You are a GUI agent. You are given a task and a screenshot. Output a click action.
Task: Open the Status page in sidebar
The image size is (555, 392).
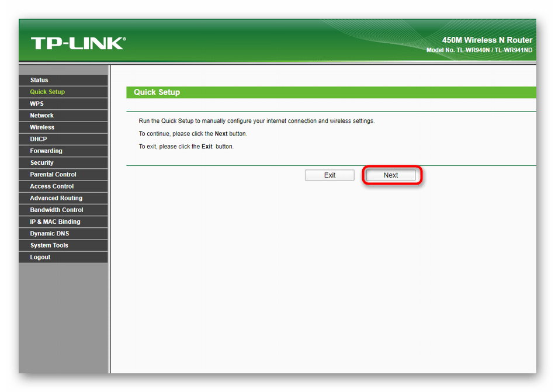pyautogui.click(x=63, y=80)
